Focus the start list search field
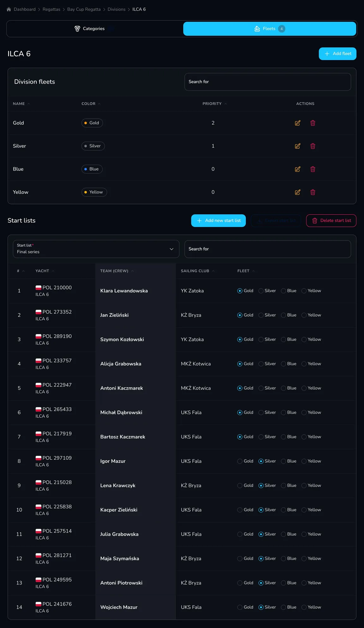 [x=268, y=249]
